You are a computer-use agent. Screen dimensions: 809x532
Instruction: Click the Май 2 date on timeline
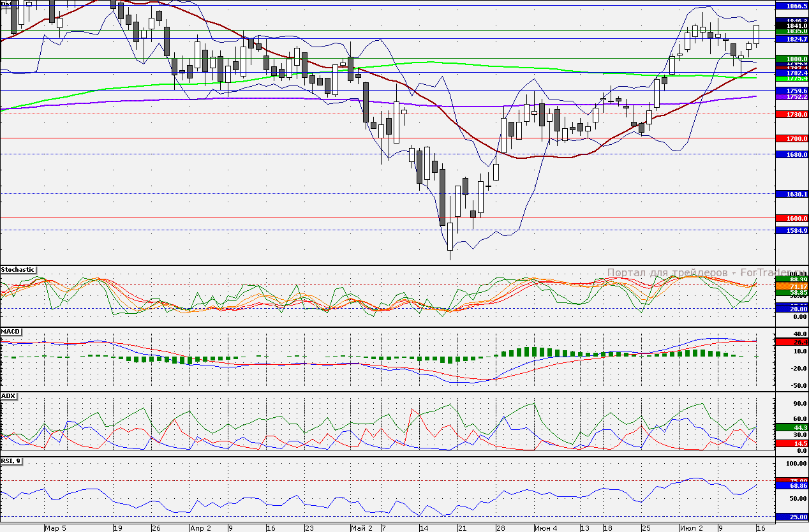pos(361,528)
